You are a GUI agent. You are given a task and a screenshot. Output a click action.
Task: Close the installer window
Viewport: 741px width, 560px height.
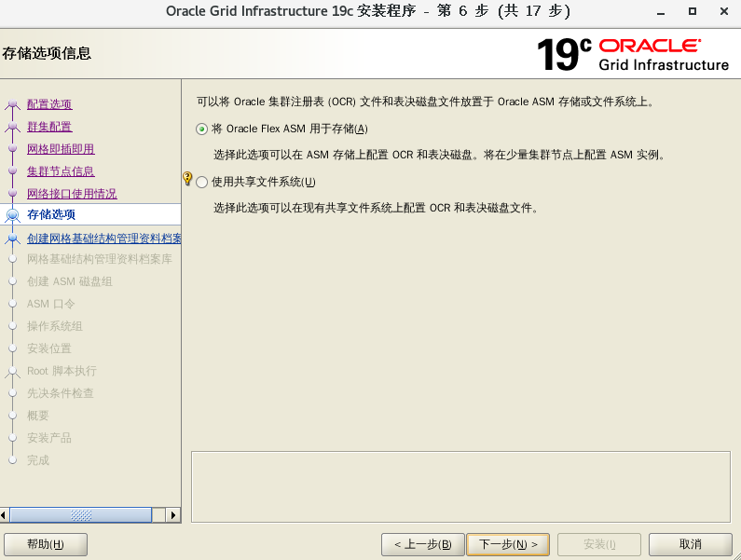coord(724,11)
